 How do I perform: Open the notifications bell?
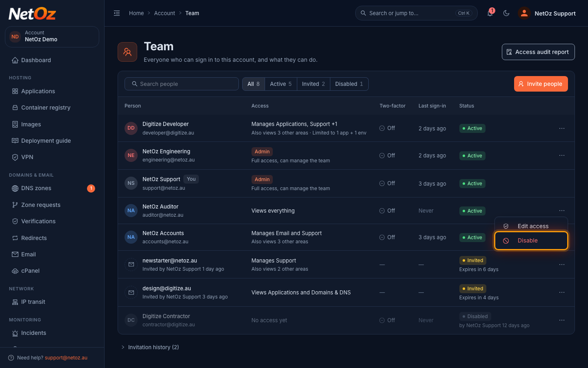point(490,13)
